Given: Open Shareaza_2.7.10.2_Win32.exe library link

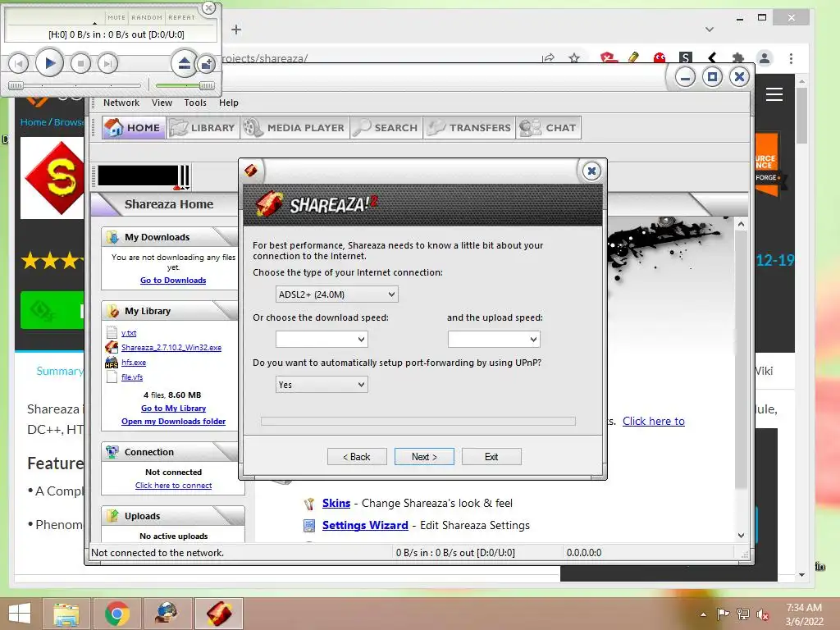Looking at the screenshot, I should pos(171,348).
